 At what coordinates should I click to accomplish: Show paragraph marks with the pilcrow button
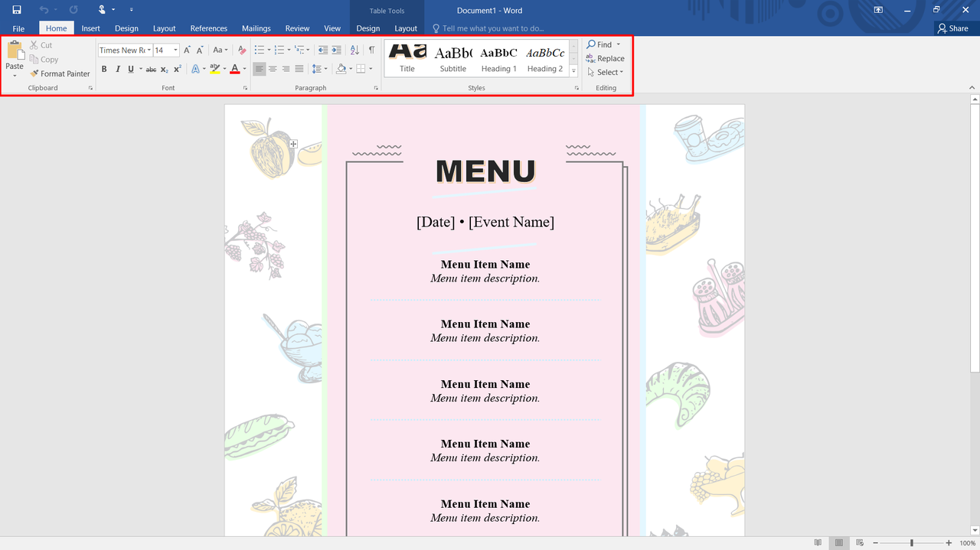point(371,49)
